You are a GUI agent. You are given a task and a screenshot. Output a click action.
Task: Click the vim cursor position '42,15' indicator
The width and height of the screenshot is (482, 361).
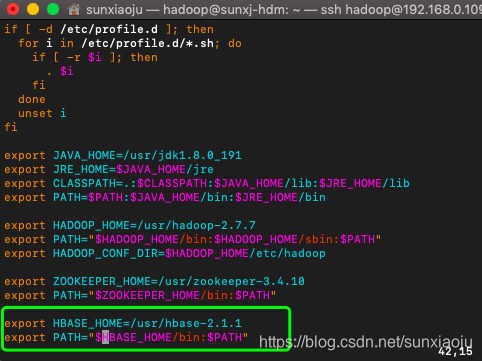click(455, 351)
